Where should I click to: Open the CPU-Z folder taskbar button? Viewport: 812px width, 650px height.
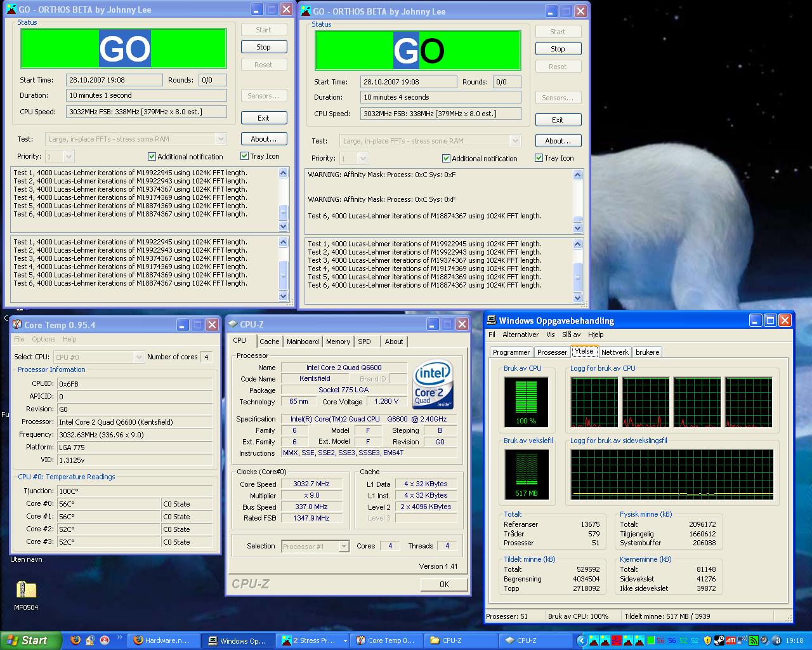(x=460, y=640)
